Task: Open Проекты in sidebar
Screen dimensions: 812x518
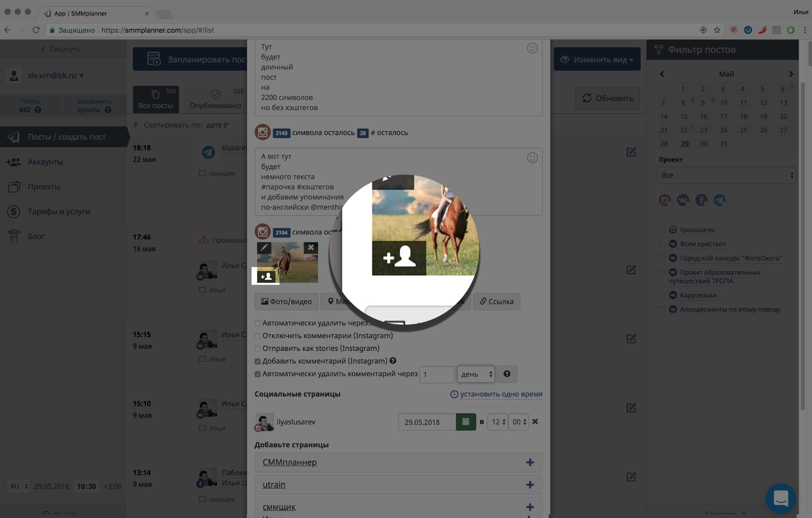Action: pos(44,187)
